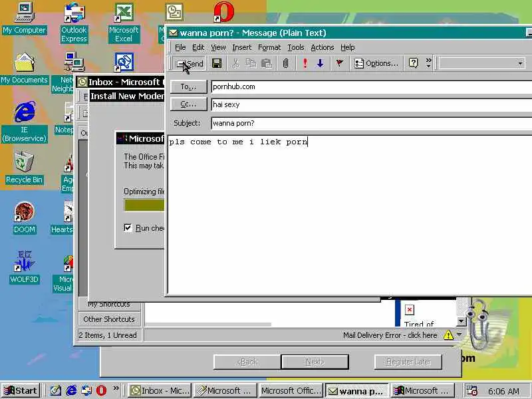The width and height of the screenshot is (532, 399).
Task: Click the Register Later button
Action: point(408,362)
